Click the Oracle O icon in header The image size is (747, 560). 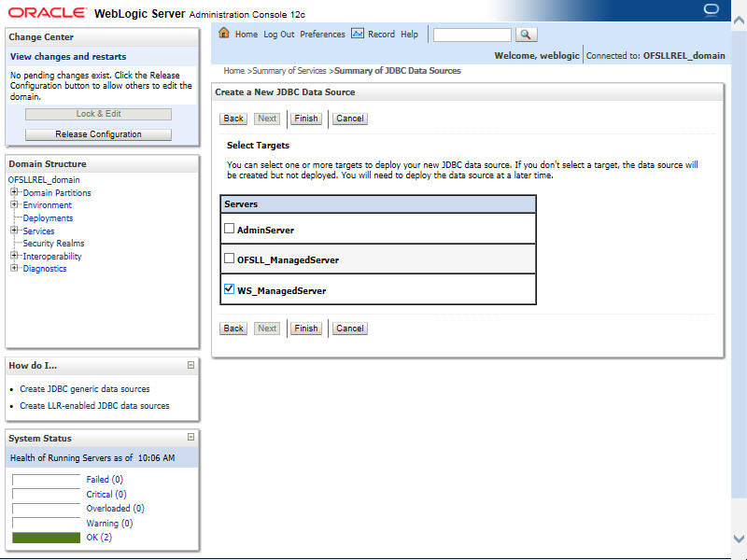coord(711,10)
